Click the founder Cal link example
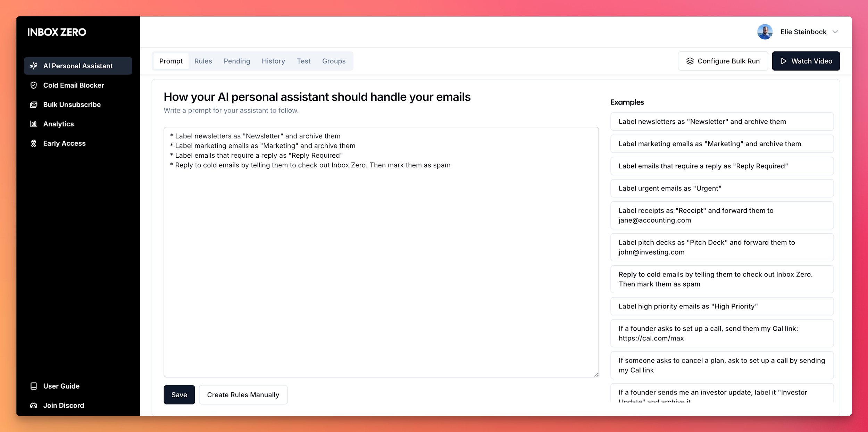The height and width of the screenshot is (432, 868). click(722, 333)
